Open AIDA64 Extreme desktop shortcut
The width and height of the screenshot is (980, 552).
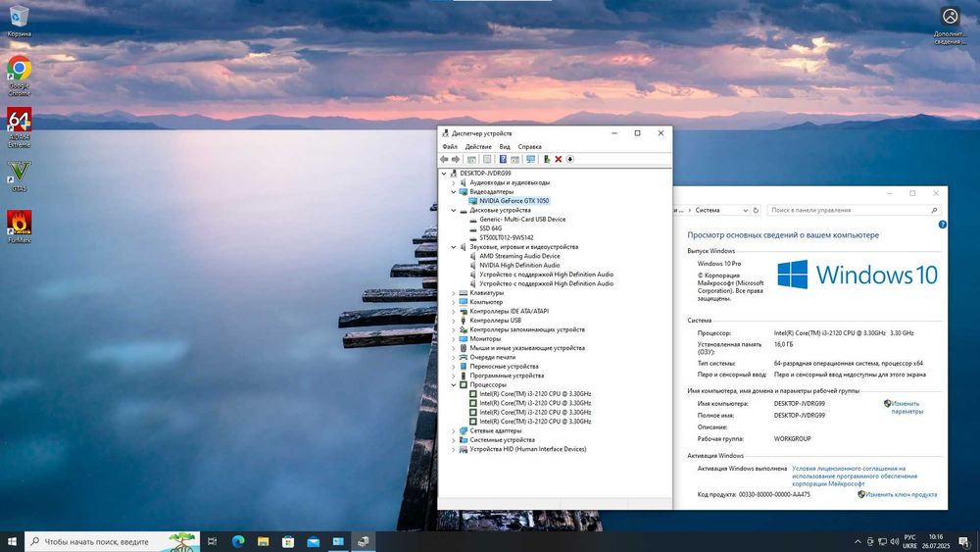click(19, 127)
